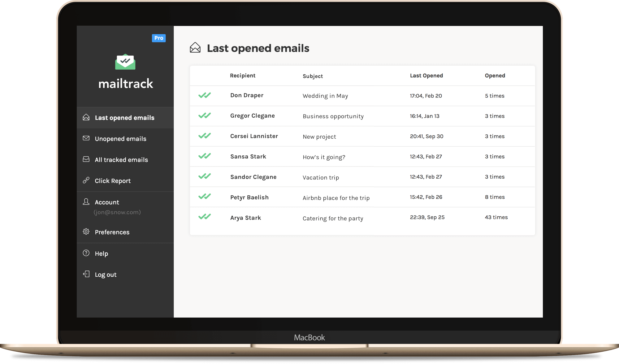Click the Recipient column header
The height and width of the screenshot is (364, 619).
243,75
